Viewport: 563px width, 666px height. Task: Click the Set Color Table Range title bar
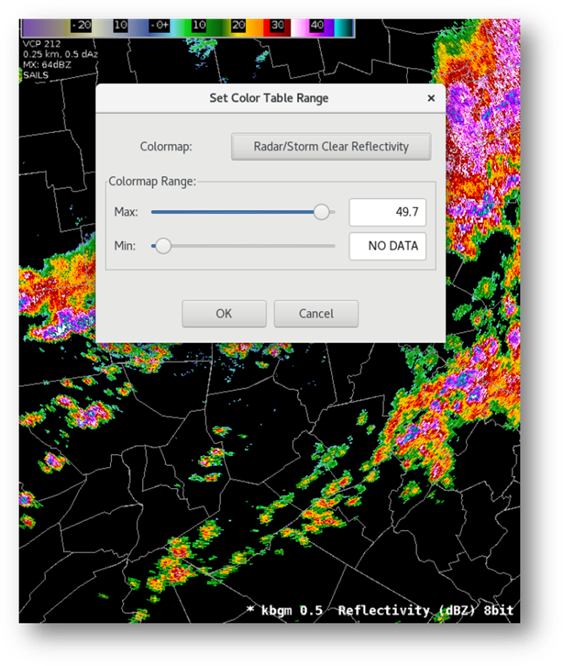(x=270, y=98)
